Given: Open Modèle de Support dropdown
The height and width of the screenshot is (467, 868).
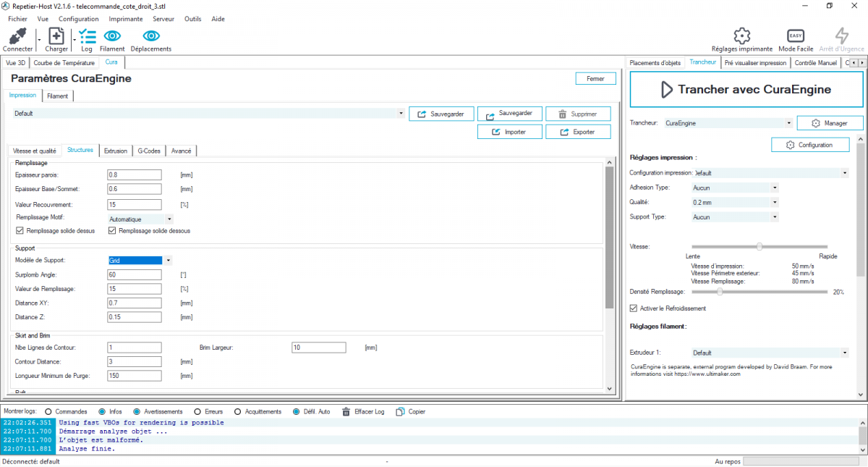Looking at the screenshot, I should [168, 260].
